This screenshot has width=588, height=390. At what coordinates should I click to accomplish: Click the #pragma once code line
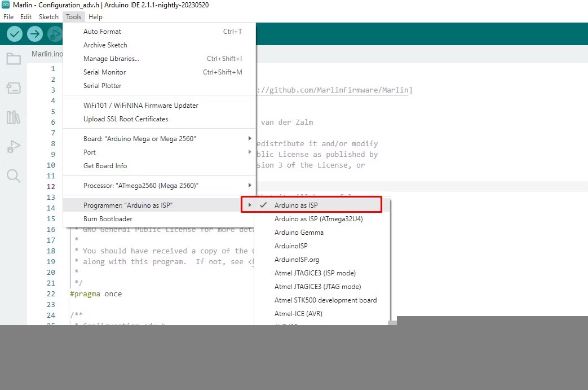[x=96, y=294]
